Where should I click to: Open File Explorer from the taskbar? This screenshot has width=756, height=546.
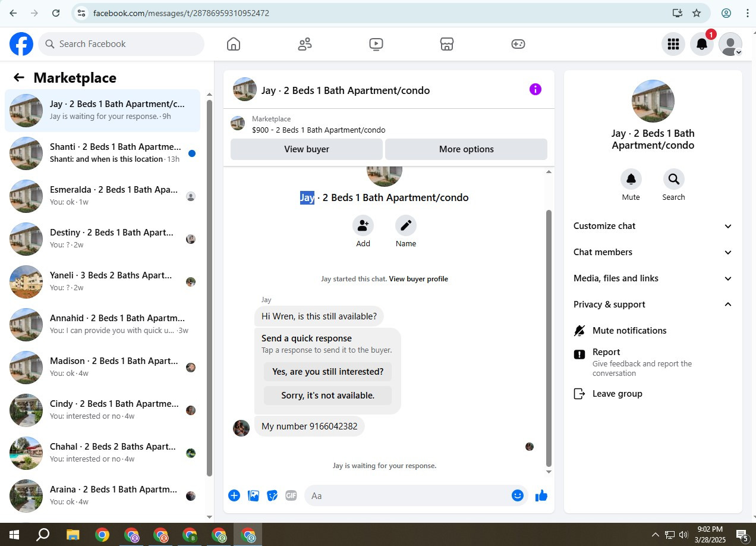click(x=73, y=534)
